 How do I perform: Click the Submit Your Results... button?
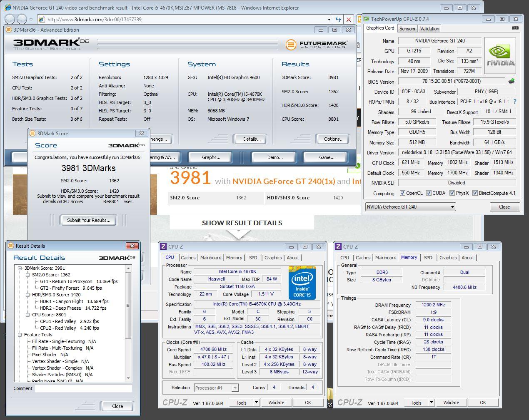pos(89,220)
